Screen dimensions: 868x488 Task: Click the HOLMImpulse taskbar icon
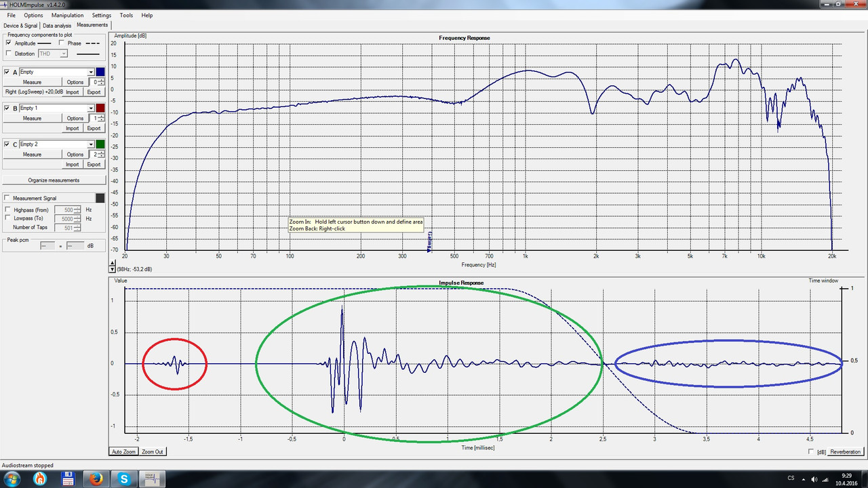tap(153, 479)
